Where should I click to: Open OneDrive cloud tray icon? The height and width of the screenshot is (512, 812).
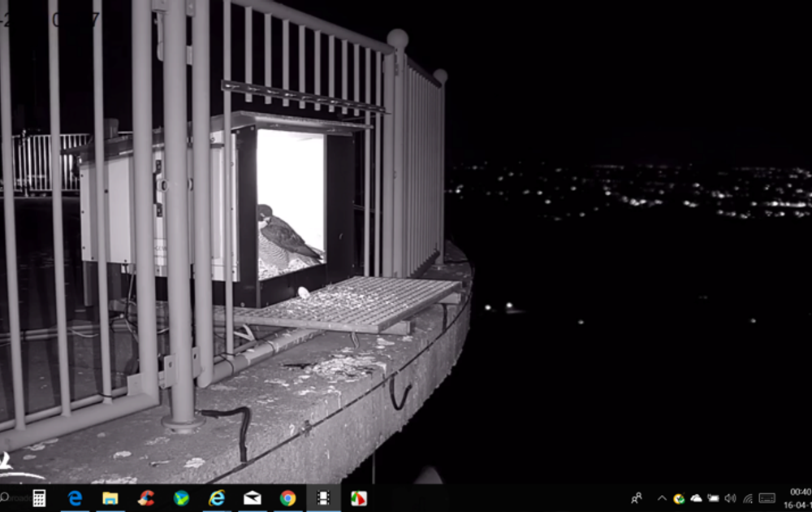(x=696, y=498)
